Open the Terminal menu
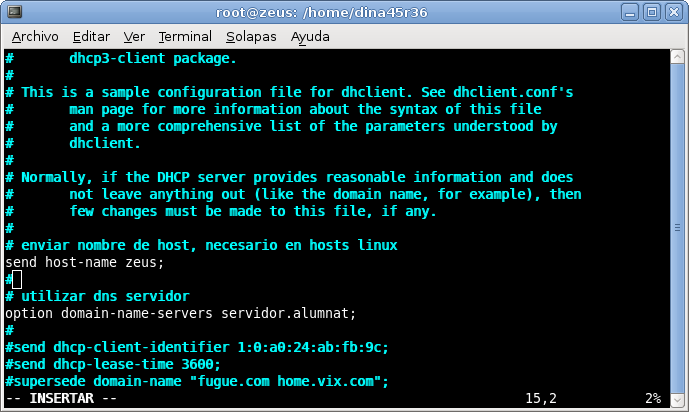This screenshot has height=412, width=689. [x=185, y=36]
